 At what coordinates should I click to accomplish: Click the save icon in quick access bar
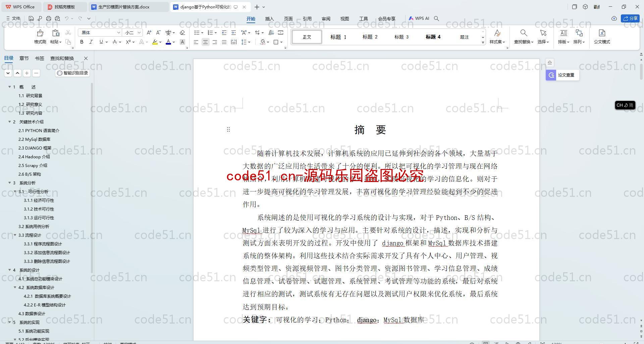pos(31,18)
